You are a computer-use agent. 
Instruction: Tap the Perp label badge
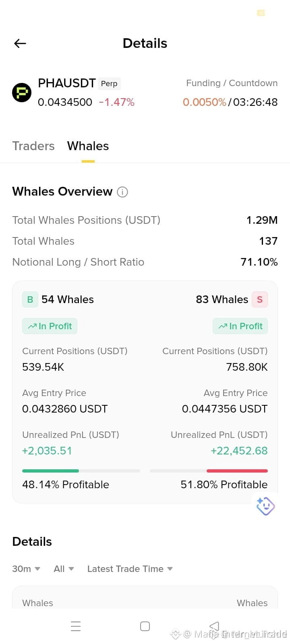(109, 83)
